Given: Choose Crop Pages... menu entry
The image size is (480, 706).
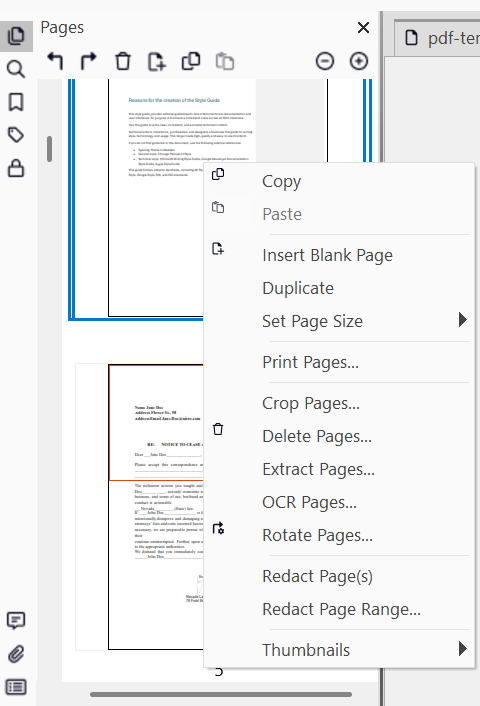Looking at the screenshot, I should (x=339, y=403).
